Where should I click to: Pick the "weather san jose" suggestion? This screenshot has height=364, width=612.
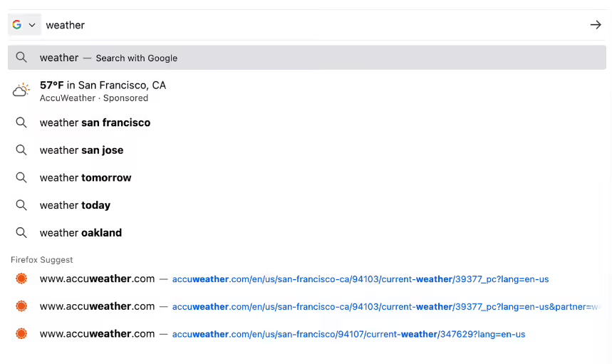(81, 150)
